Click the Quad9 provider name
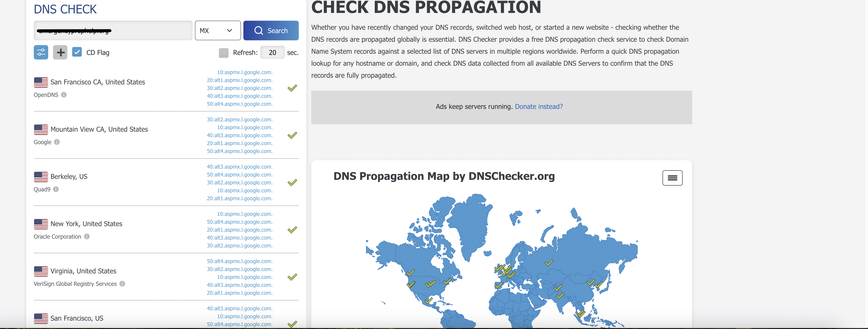 (x=42, y=189)
